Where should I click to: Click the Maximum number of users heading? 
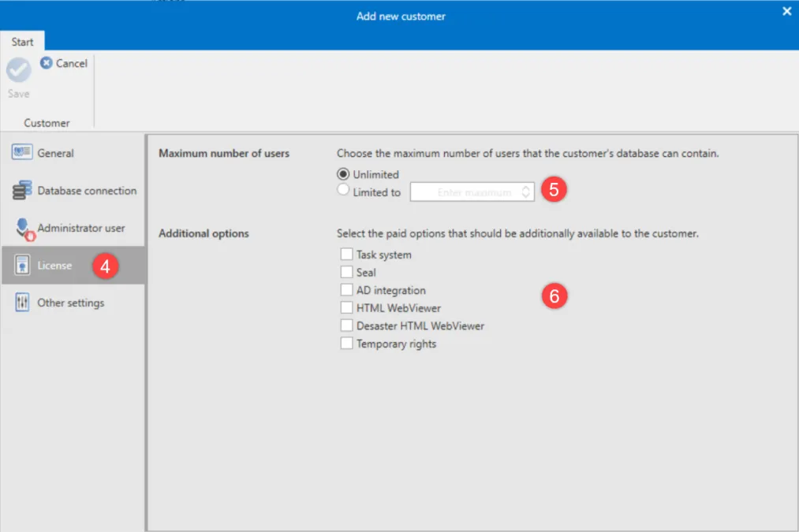(x=224, y=153)
